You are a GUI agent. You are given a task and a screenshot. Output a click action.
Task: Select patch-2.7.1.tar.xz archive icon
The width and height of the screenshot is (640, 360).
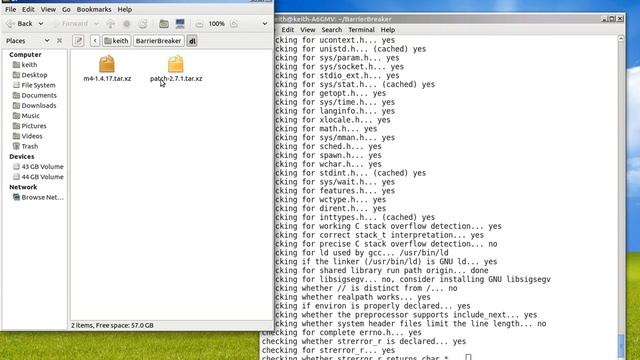pyautogui.click(x=176, y=64)
